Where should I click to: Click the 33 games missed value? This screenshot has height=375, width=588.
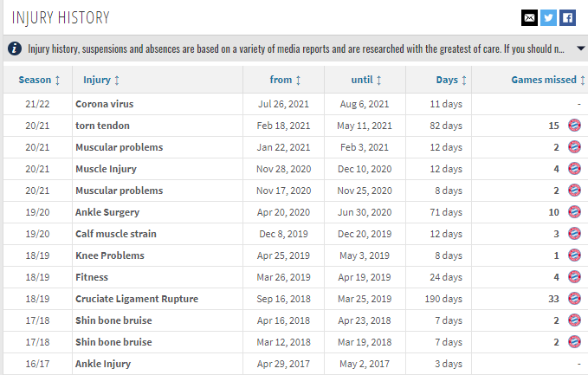coord(553,299)
